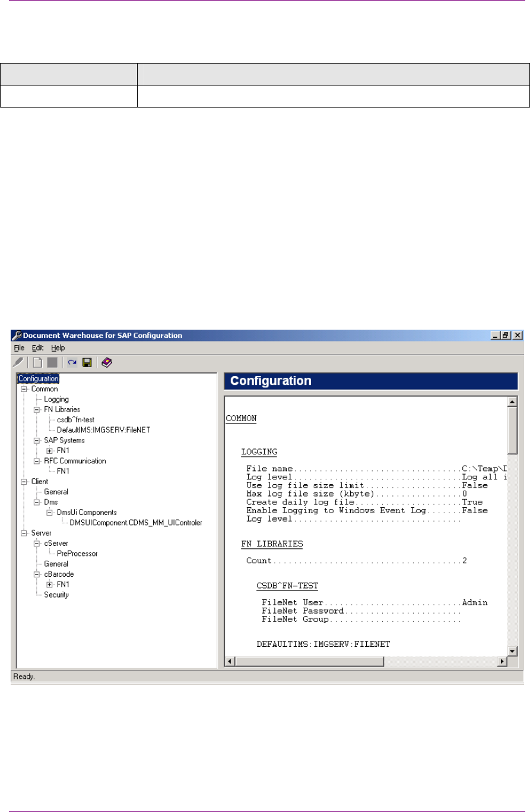Click the vertical scrollbar down arrow
The height and width of the screenshot is (812, 530).
tap(512, 650)
